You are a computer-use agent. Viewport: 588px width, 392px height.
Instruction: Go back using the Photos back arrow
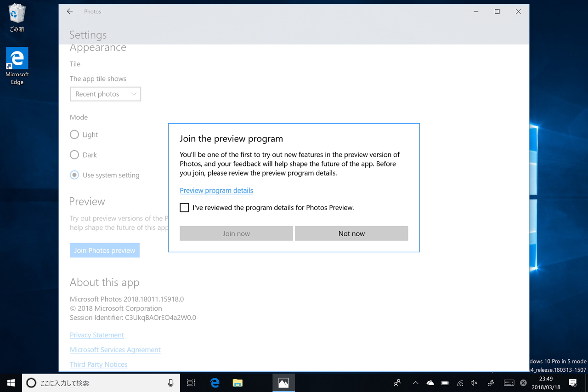pyautogui.click(x=70, y=11)
